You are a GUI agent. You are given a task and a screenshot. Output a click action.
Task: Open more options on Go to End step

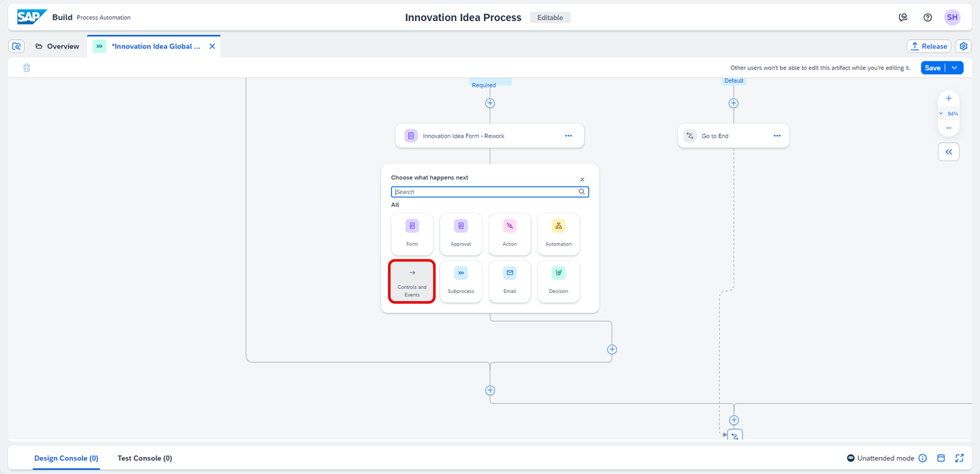pyautogui.click(x=777, y=136)
